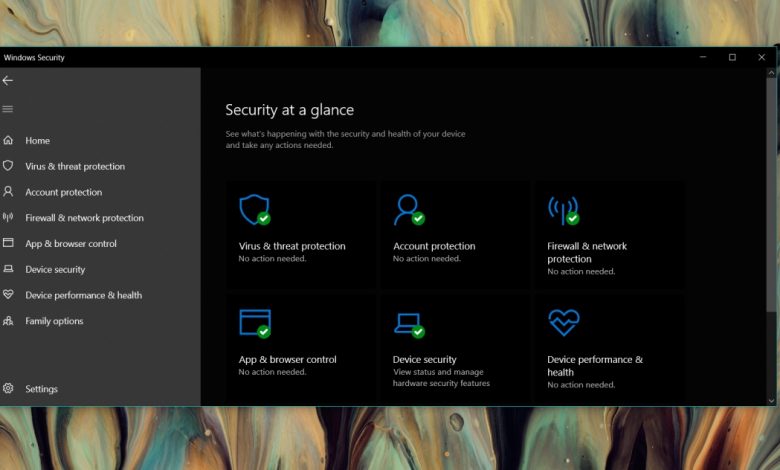The height and width of the screenshot is (470, 780).
Task: Click the scrollbar down arrow
Action: coord(771,400)
